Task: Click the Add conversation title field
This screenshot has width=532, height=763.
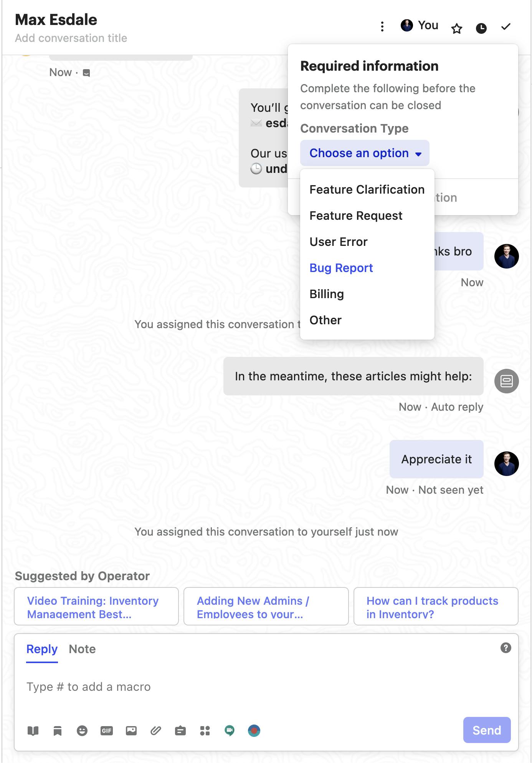Action: pos(71,38)
